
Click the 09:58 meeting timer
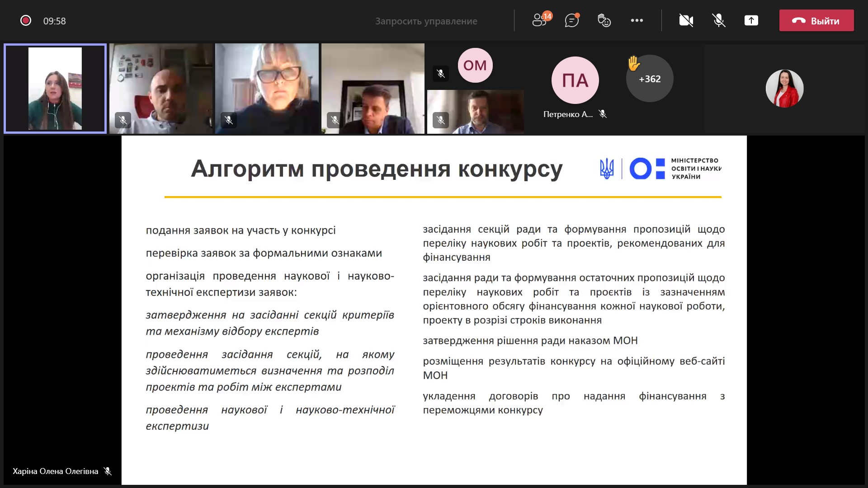[x=54, y=21]
